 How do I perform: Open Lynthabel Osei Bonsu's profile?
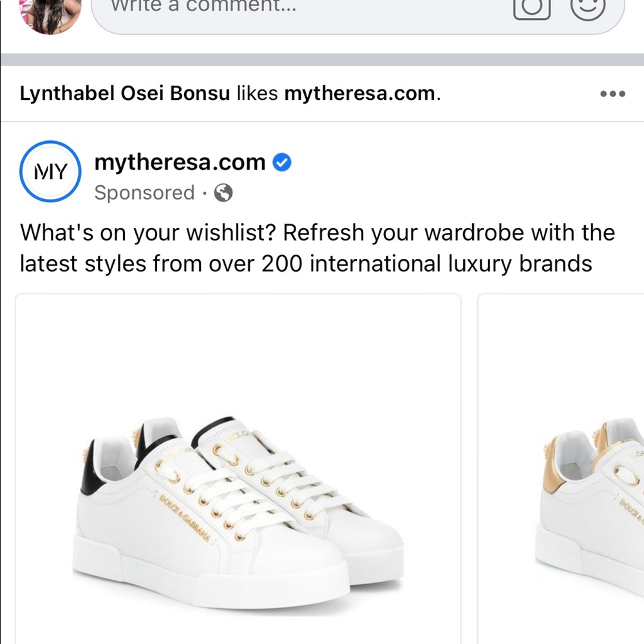click(x=125, y=94)
